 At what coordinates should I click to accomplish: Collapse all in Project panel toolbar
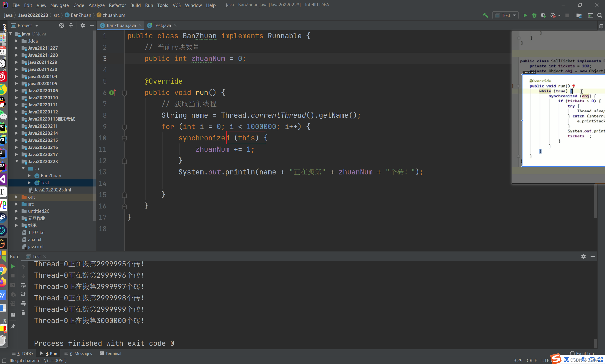[71, 25]
